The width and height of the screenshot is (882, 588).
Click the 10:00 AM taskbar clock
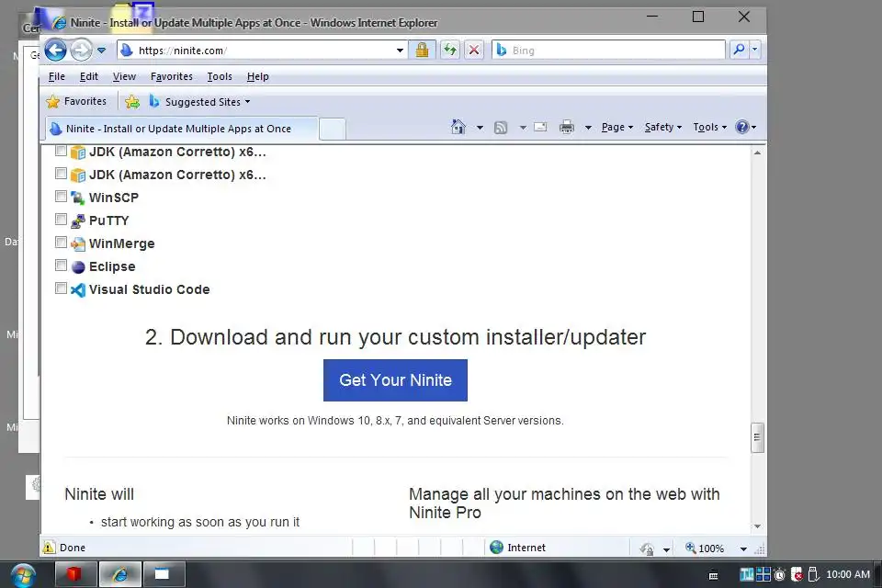(x=848, y=574)
